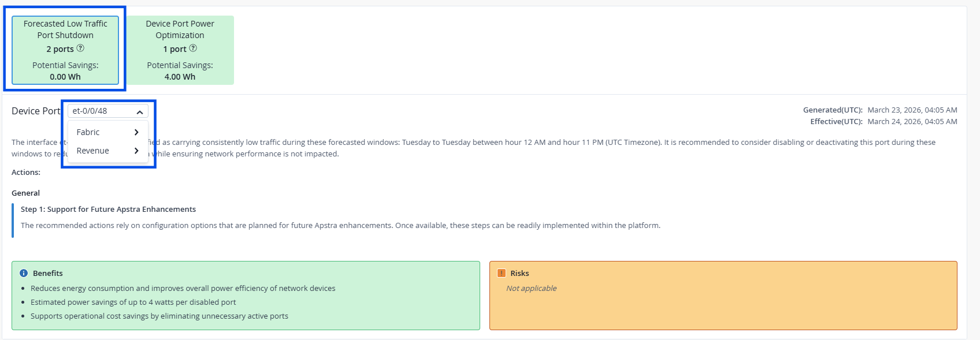Click the 4.00 Wh potential savings value
Screen dimensions: 980x340
coord(180,77)
